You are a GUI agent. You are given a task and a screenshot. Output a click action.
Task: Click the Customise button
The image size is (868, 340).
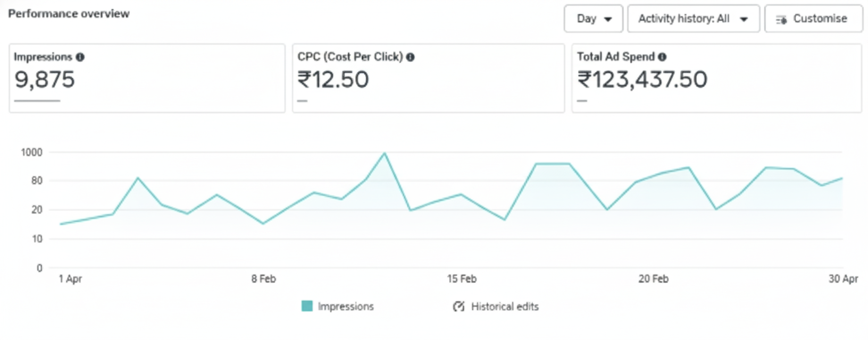tap(814, 19)
